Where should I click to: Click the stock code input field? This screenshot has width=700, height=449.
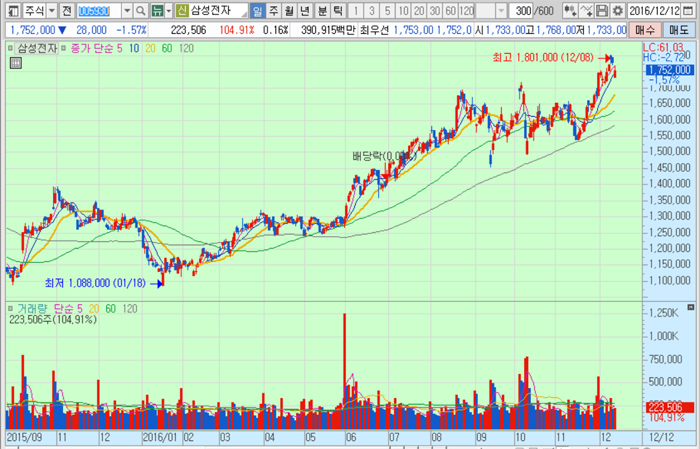click(98, 10)
